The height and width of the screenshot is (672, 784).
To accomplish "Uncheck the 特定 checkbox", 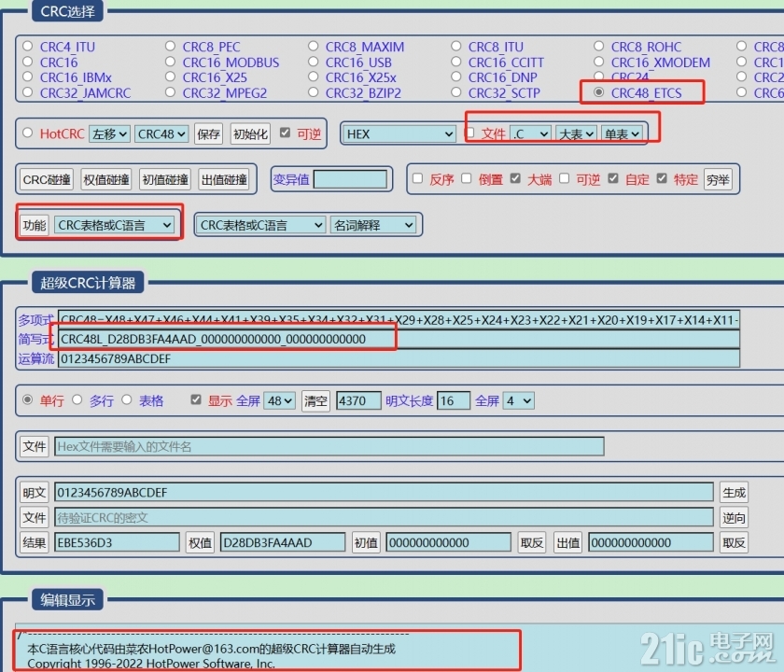I will 662,178.
